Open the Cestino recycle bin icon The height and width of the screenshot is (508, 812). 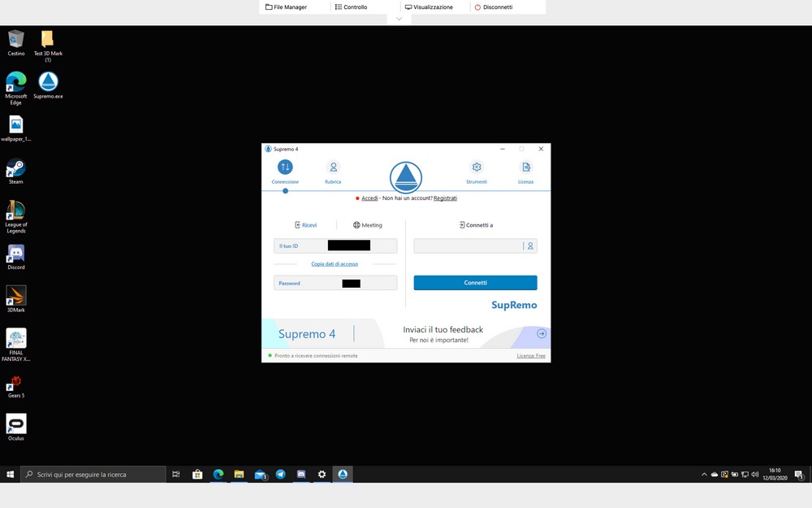(x=16, y=43)
